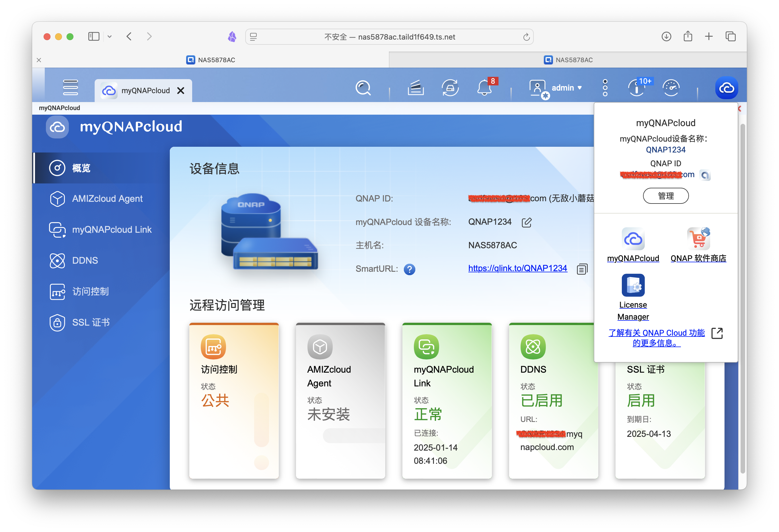Click the 公共 status text
The height and width of the screenshot is (532, 779).
click(x=215, y=400)
